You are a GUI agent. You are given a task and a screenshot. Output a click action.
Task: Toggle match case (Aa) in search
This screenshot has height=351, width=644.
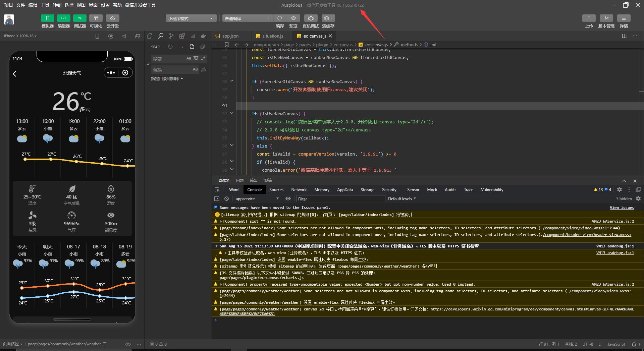coord(189,58)
